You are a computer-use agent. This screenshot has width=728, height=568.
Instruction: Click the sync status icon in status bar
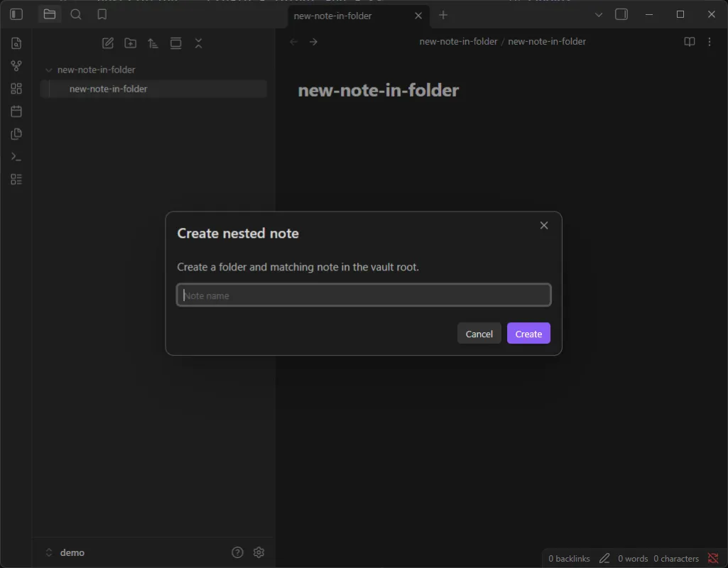(x=713, y=558)
